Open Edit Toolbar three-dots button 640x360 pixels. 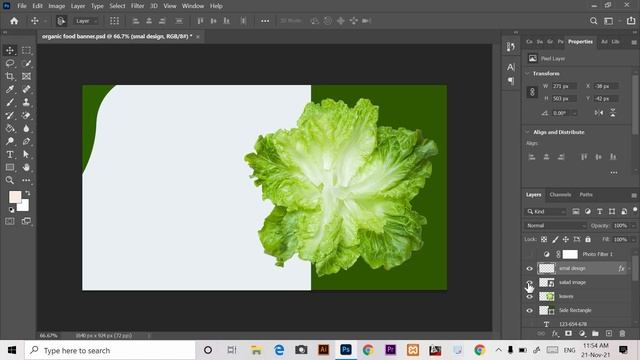pyautogui.click(x=26, y=180)
